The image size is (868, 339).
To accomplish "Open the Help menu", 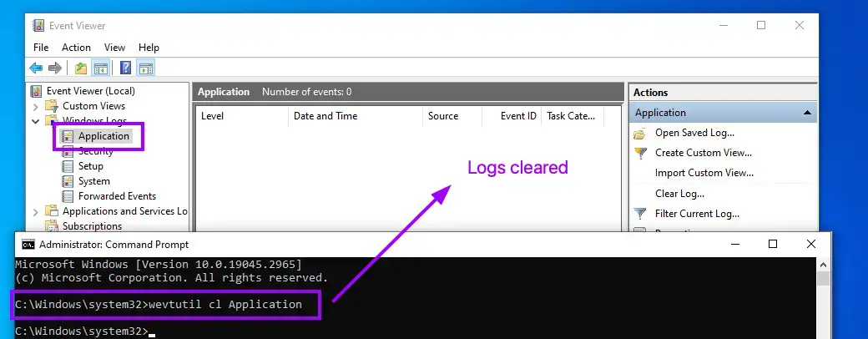I will coord(149,48).
